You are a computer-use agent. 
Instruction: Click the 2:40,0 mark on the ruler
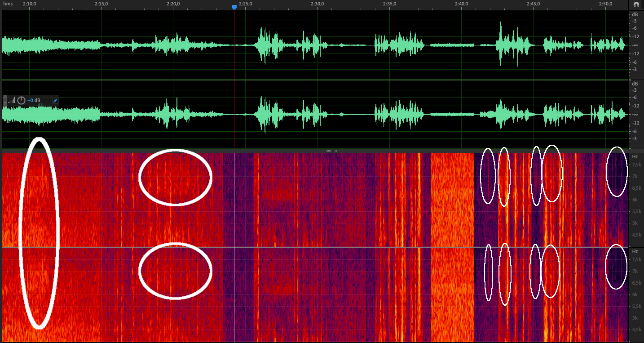(x=461, y=4)
